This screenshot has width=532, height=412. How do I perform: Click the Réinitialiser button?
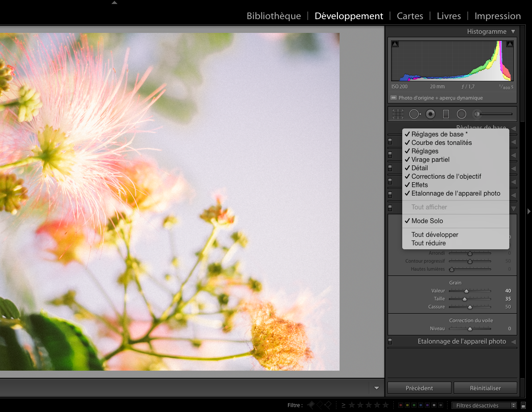click(485, 388)
